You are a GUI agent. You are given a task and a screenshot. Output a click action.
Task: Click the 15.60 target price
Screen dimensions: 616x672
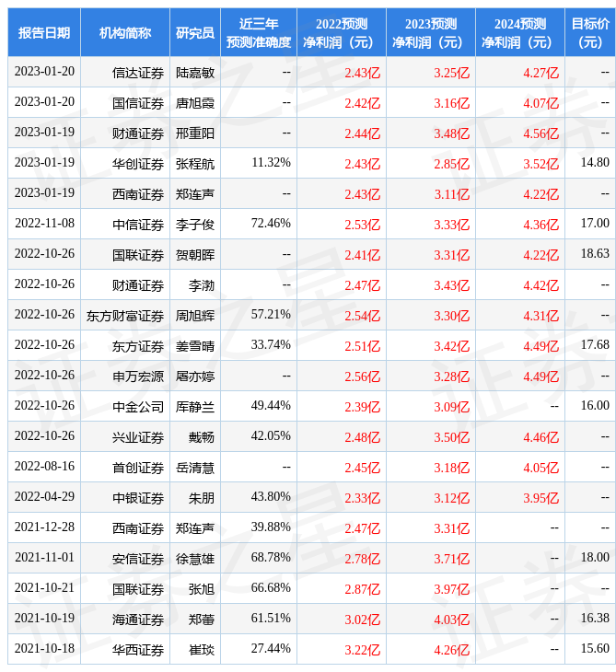point(595,649)
